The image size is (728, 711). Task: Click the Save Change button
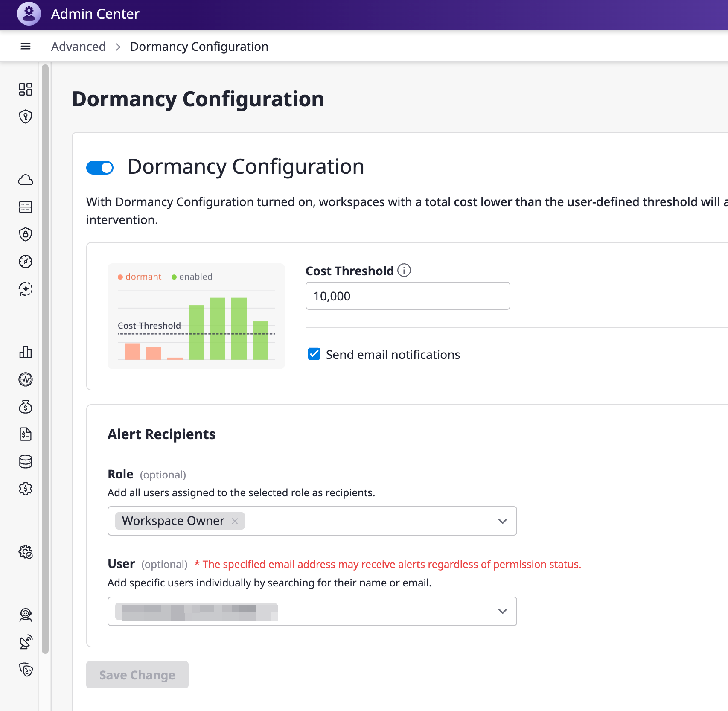click(137, 675)
